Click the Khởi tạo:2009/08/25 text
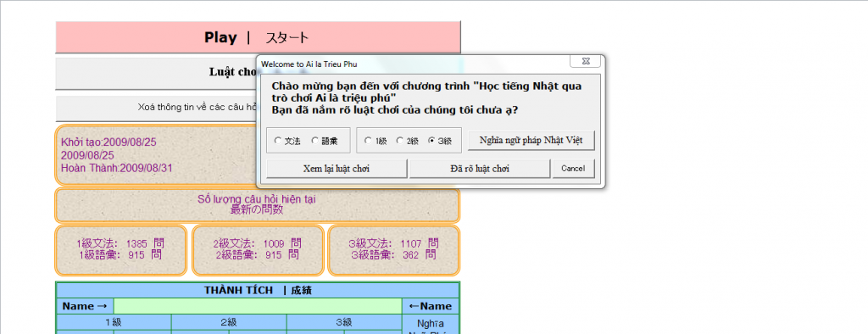This screenshot has height=334, width=868. pos(108,142)
